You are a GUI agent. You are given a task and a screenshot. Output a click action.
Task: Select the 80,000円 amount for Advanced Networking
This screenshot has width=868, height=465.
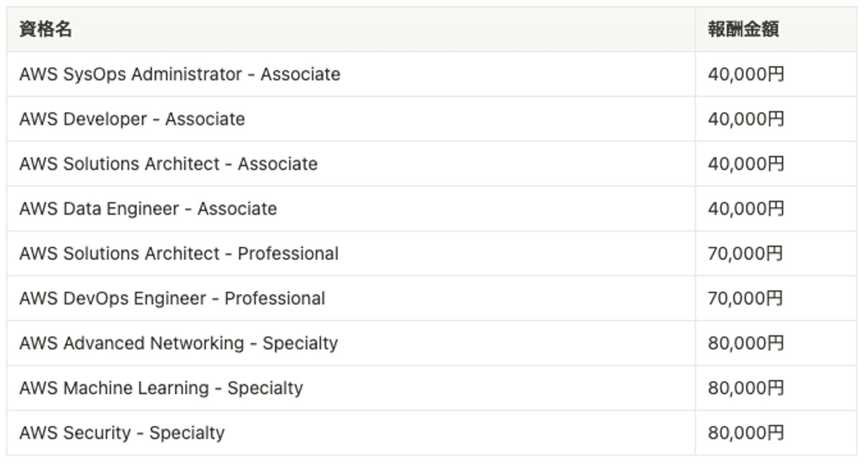tap(746, 343)
